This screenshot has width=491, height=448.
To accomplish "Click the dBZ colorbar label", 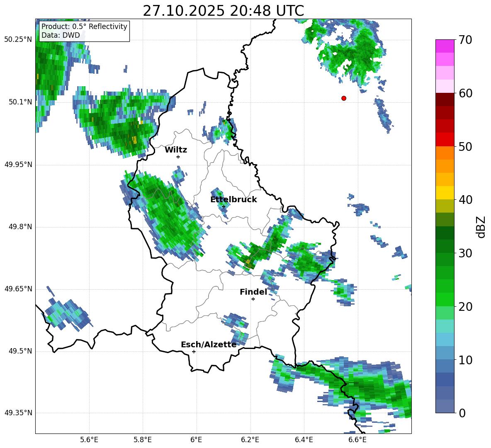I will coord(480,227).
